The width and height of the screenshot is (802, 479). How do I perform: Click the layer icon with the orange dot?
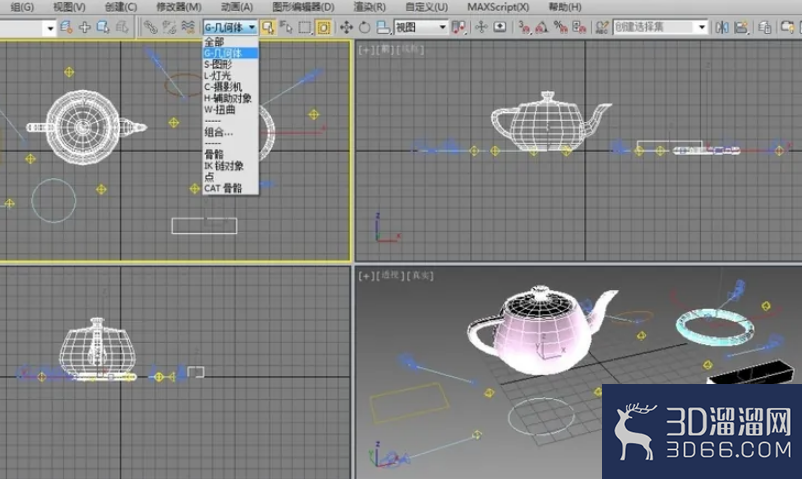(x=66, y=27)
